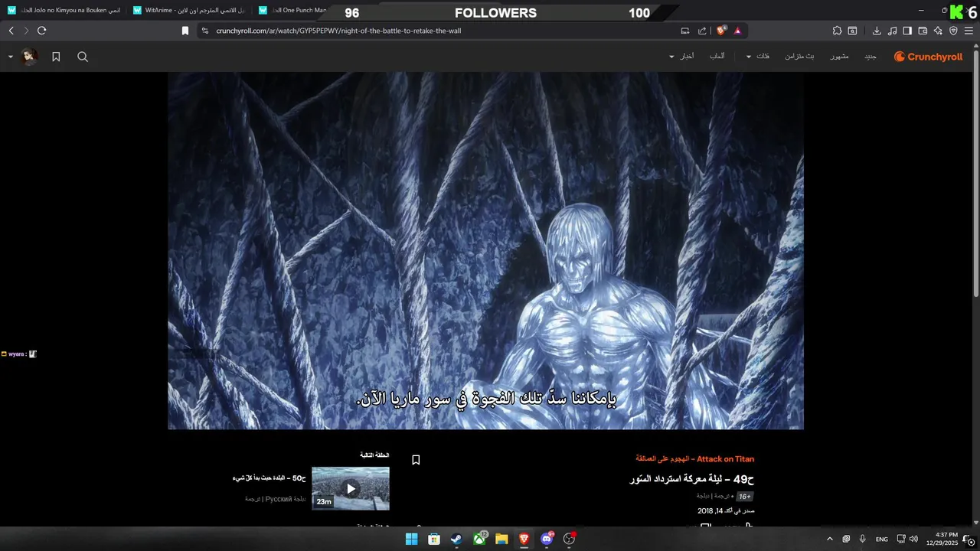Screen dimensions: 980x551
Task: Switch to the WitAnime tab
Action: point(189,11)
